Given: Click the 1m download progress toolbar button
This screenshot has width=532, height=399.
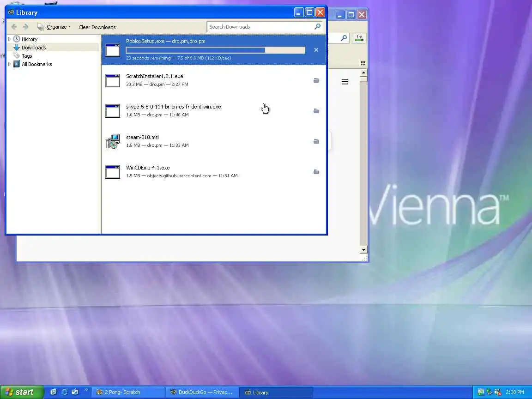Looking at the screenshot, I should point(359,38).
